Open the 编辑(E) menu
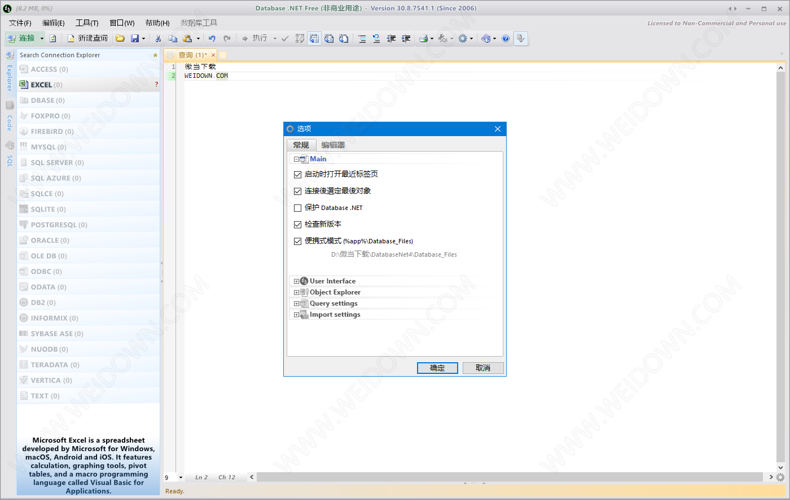Image resolution: width=790 pixels, height=500 pixels. coord(53,23)
